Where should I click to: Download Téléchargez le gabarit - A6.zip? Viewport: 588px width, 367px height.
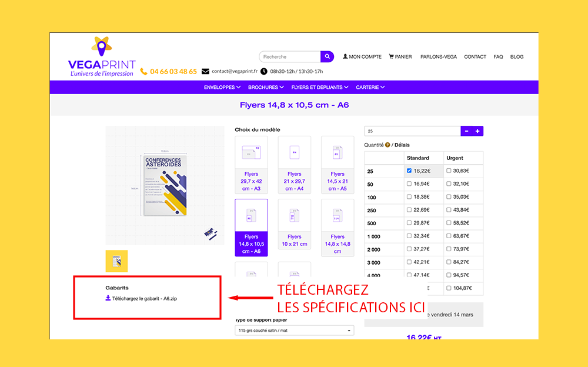coord(145,299)
